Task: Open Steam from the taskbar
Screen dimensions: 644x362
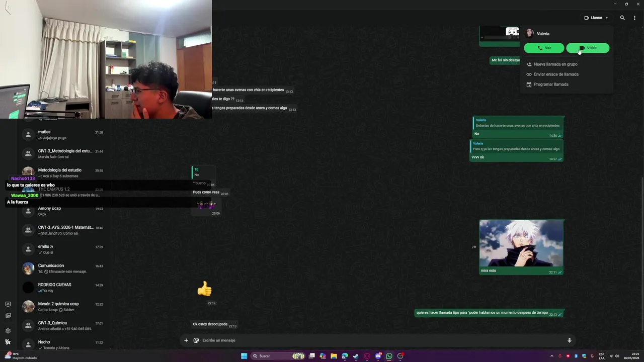Action: click(356, 356)
